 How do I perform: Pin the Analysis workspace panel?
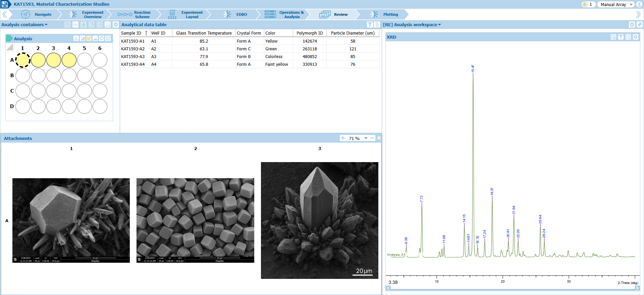tap(639, 24)
